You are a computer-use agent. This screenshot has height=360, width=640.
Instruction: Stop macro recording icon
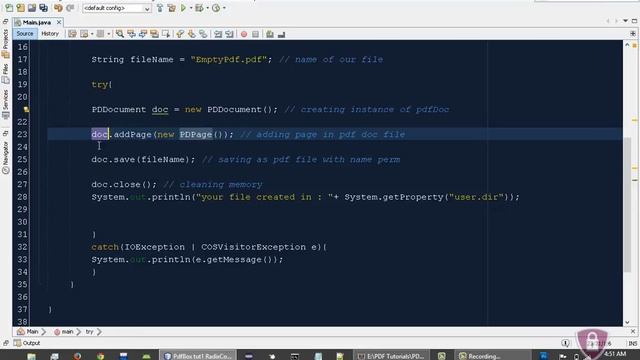(x=256, y=34)
